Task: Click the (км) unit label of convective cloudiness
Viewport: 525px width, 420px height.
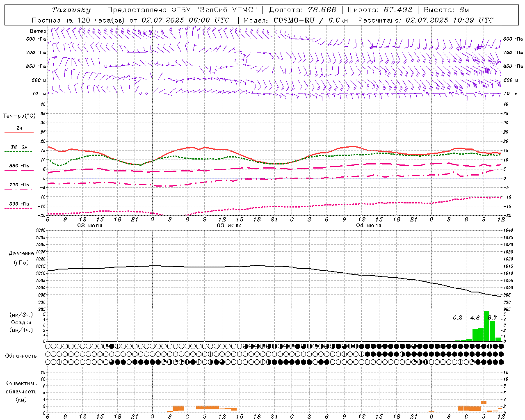Action: coord(21,399)
